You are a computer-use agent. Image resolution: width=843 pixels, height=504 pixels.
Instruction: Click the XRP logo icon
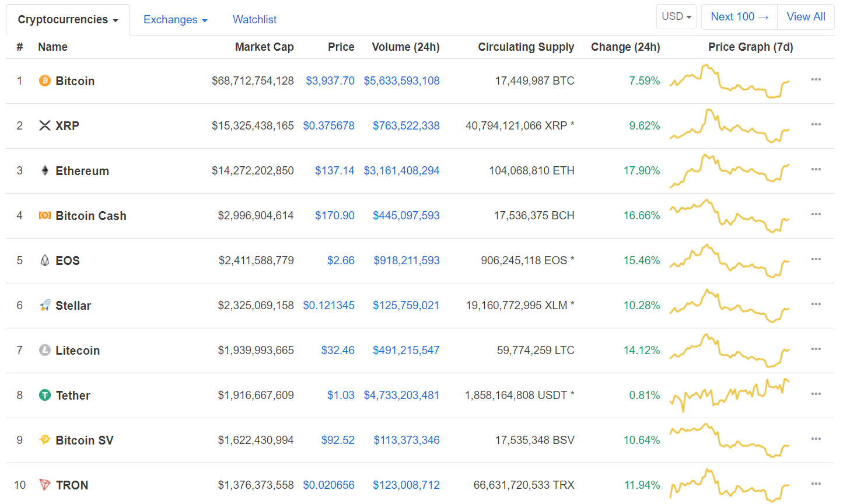pos(45,125)
